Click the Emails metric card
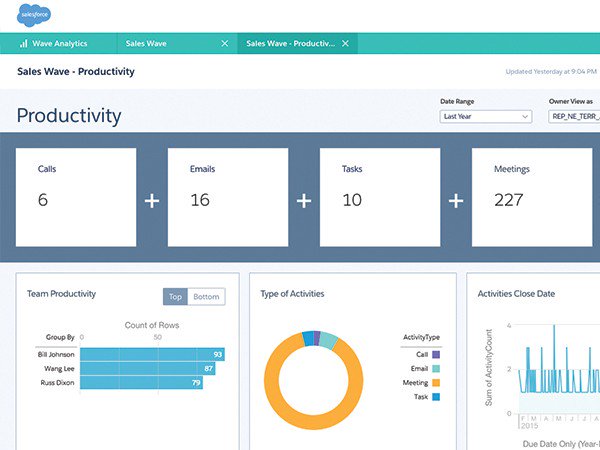This screenshot has width=600, height=450. click(228, 197)
